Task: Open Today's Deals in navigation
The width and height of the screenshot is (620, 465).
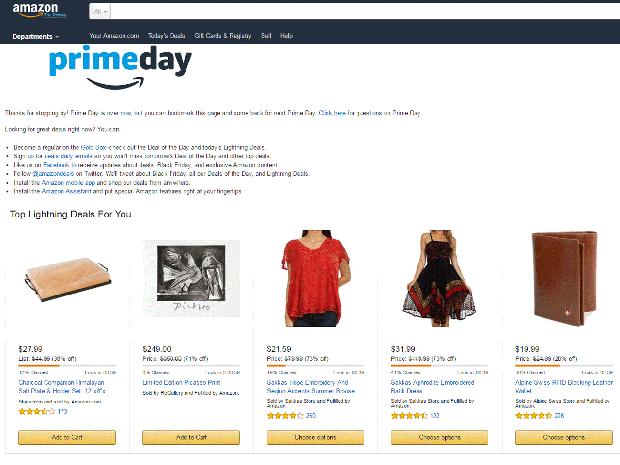Action: click(166, 36)
